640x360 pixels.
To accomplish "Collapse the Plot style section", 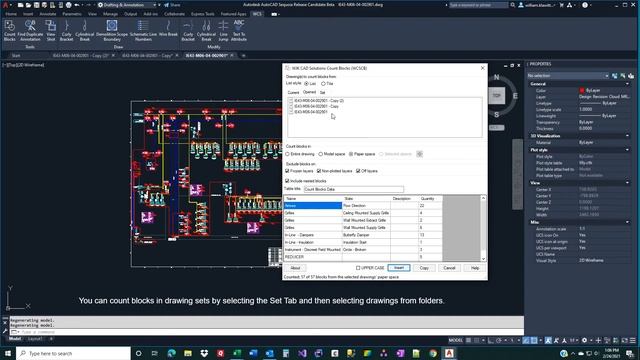I will (x=627, y=150).
